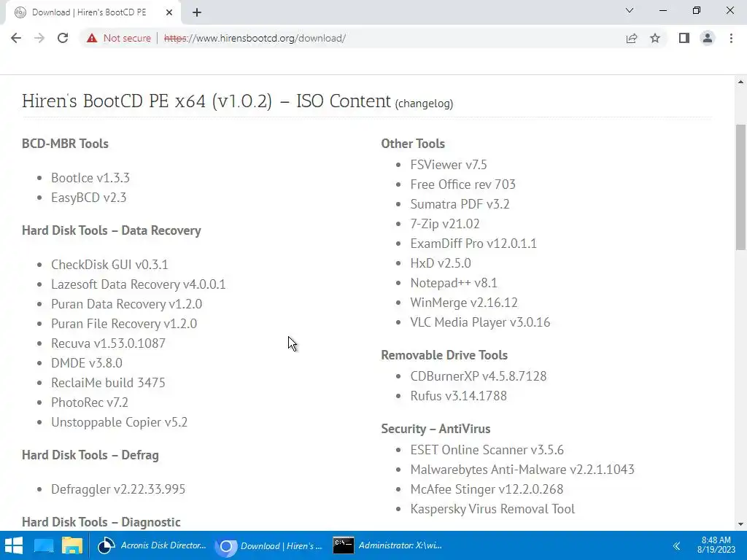The width and height of the screenshot is (747, 560).
Task: Click ReclaiMe build 3475 entry
Action: click(108, 383)
